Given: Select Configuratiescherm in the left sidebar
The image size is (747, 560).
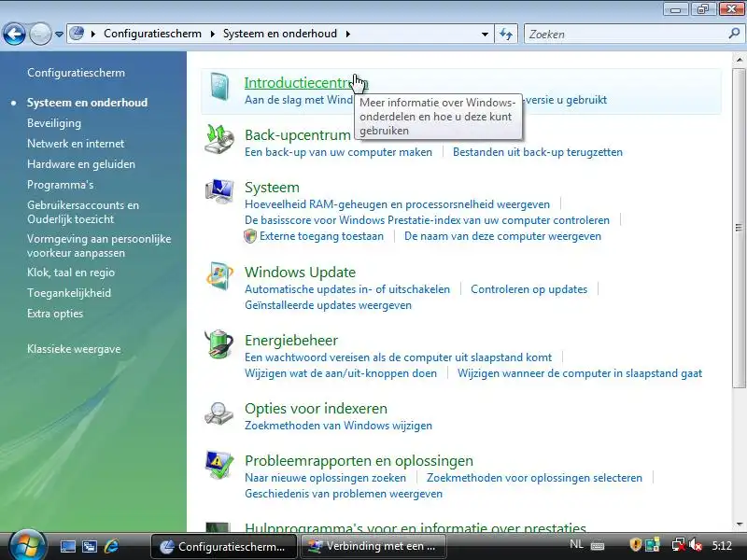Looking at the screenshot, I should [x=76, y=73].
